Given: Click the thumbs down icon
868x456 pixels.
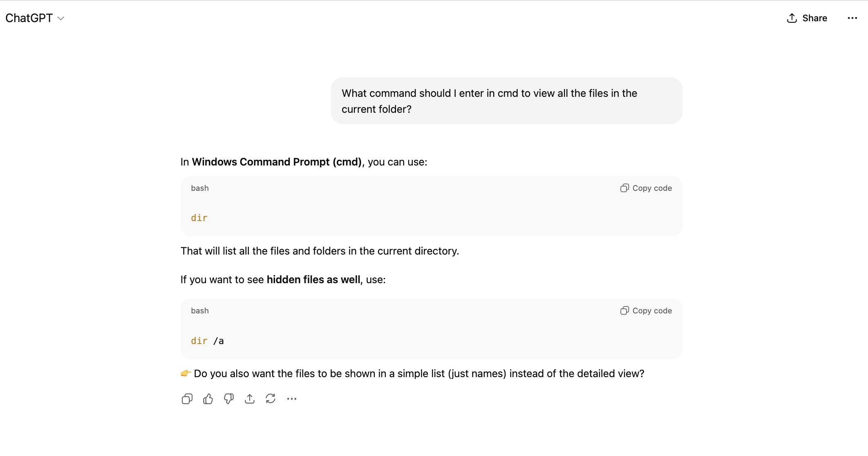Looking at the screenshot, I should click(229, 399).
